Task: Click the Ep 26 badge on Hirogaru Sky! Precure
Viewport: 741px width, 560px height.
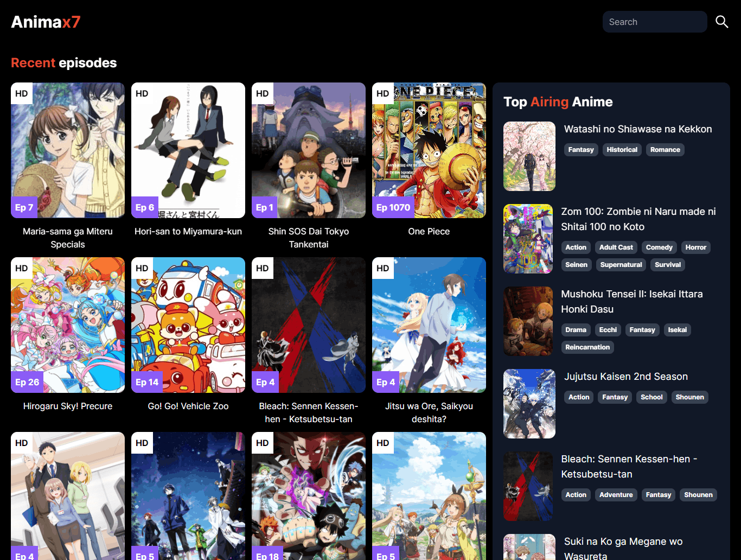Action: (27, 381)
